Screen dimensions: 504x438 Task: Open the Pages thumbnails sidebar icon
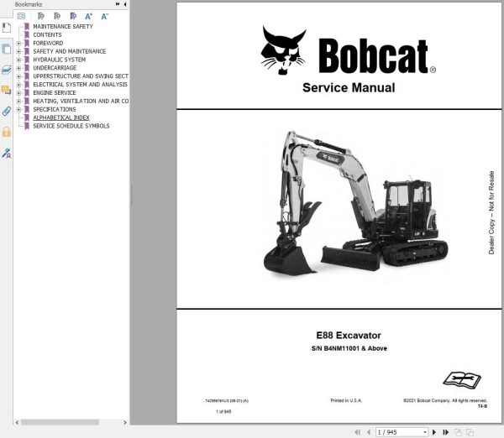7,50
